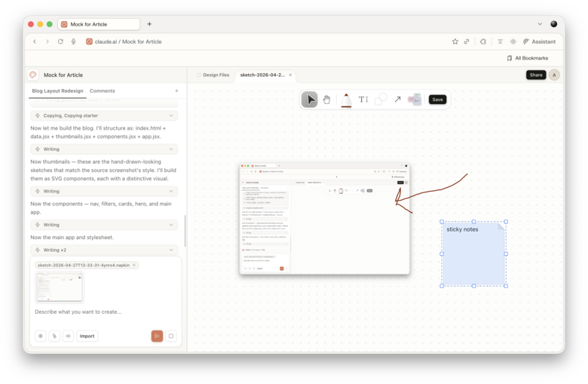Click the voice waveform icon in prompt

coord(68,336)
